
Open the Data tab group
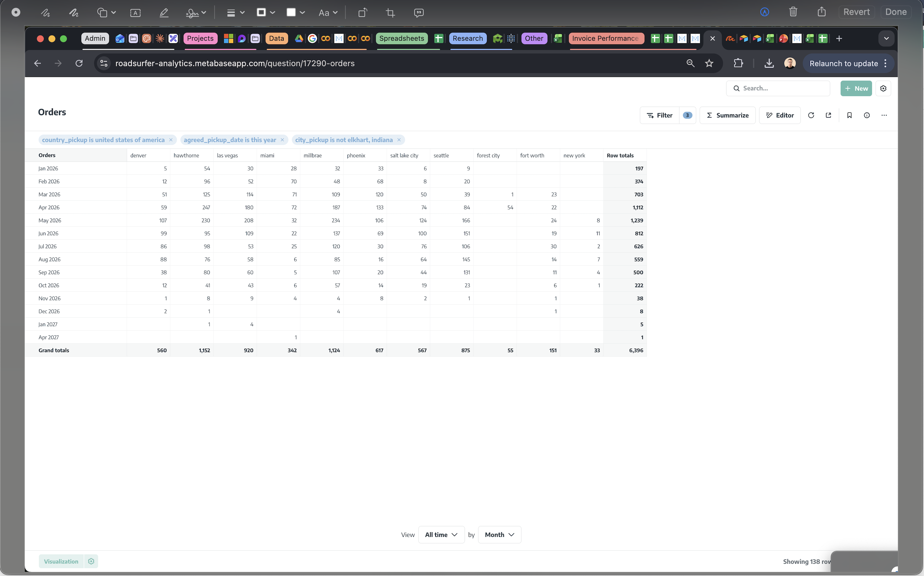click(276, 39)
